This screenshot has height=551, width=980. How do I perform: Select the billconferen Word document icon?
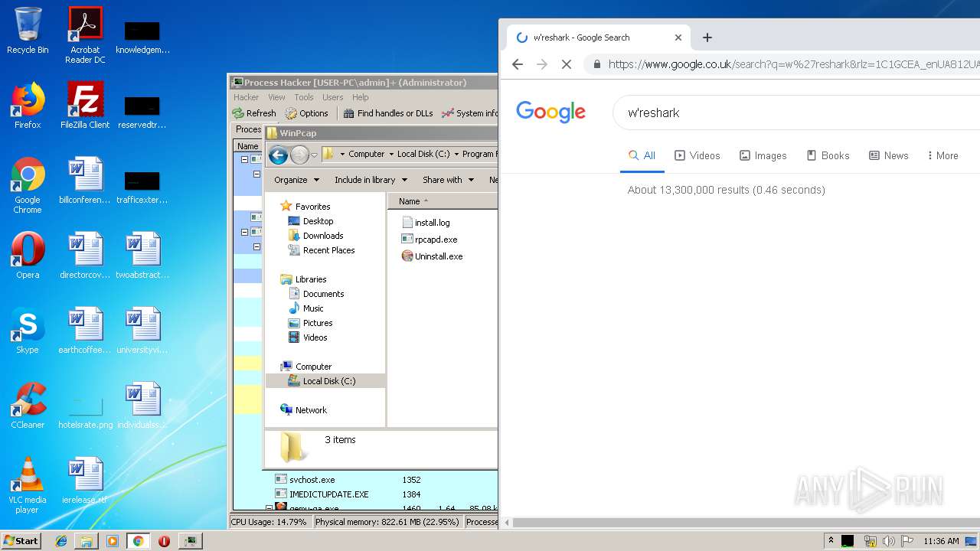(85, 181)
